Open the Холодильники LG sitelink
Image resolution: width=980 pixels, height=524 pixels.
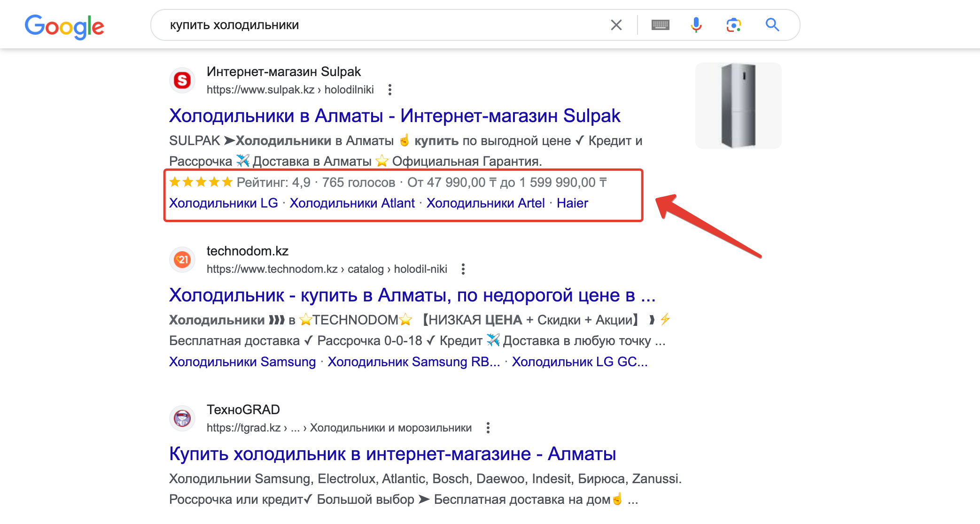click(223, 203)
